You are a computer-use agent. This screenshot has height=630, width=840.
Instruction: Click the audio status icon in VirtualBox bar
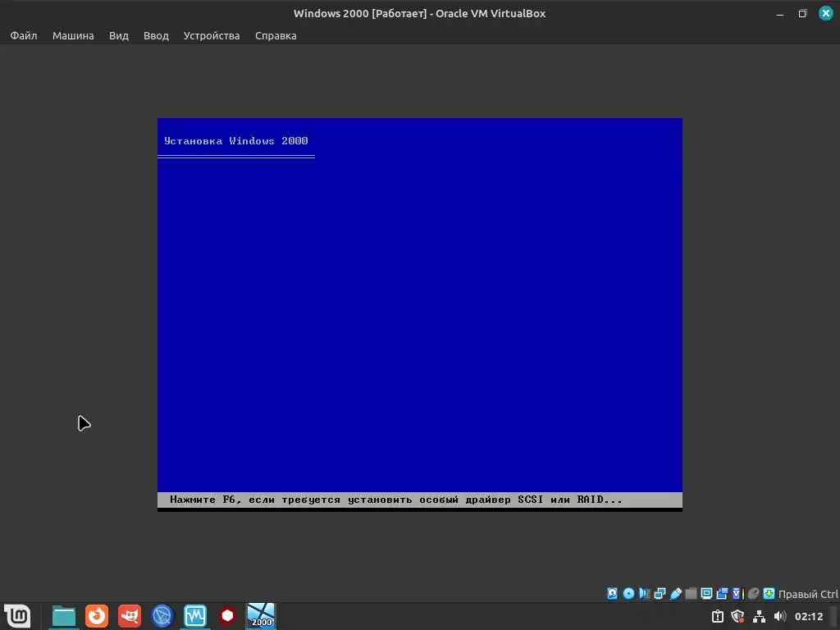(x=644, y=594)
